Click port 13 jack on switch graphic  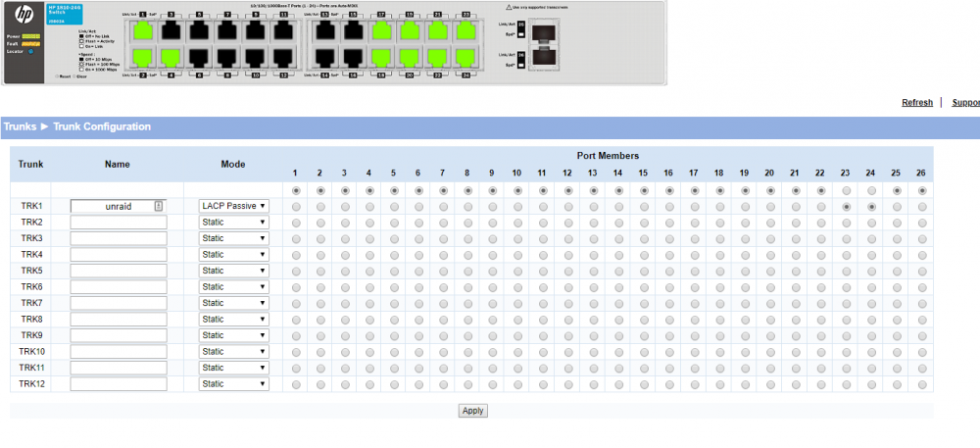point(326,29)
